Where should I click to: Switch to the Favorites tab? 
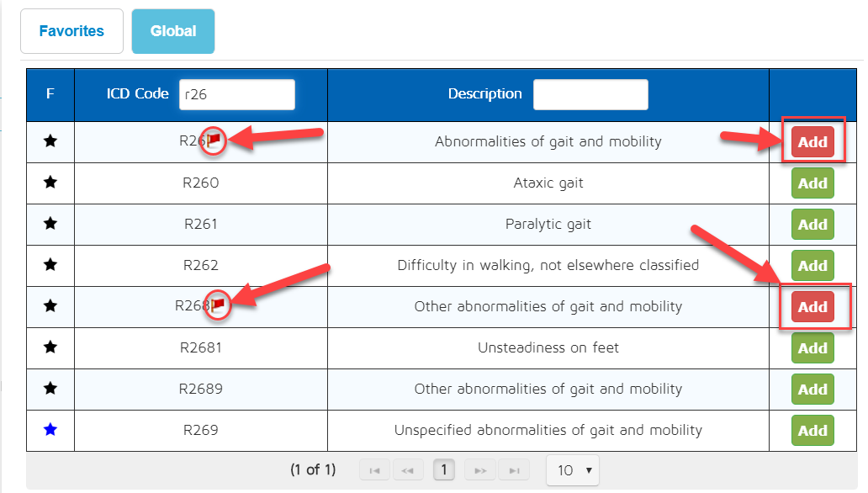click(x=71, y=31)
